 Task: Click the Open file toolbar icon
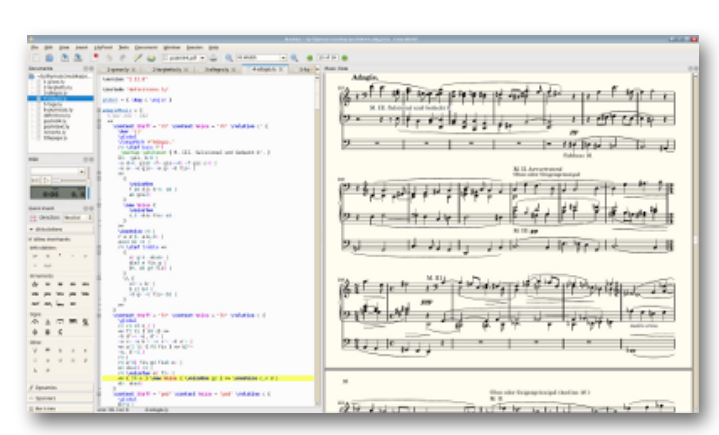coord(49,58)
